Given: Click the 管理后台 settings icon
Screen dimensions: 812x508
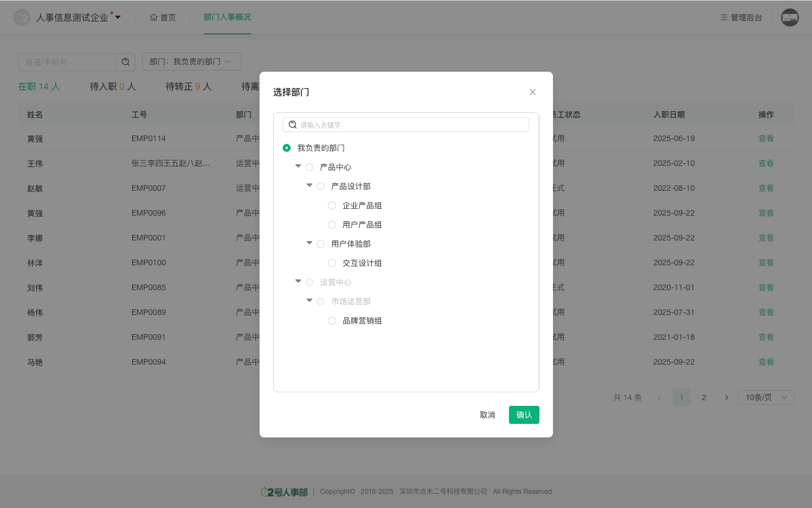Looking at the screenshot, I should click(x=724, y=17).
